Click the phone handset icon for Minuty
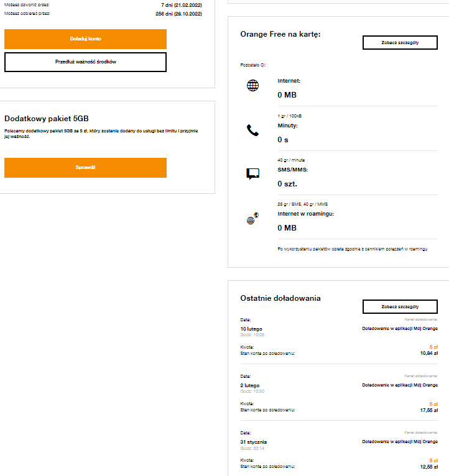The width and height of the screenshot is (449, 476). [252, 130]
